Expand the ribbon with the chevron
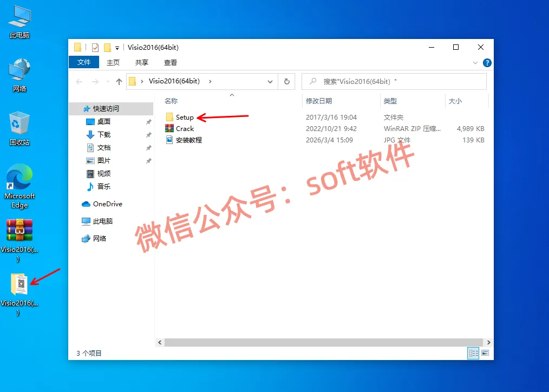 475,63
